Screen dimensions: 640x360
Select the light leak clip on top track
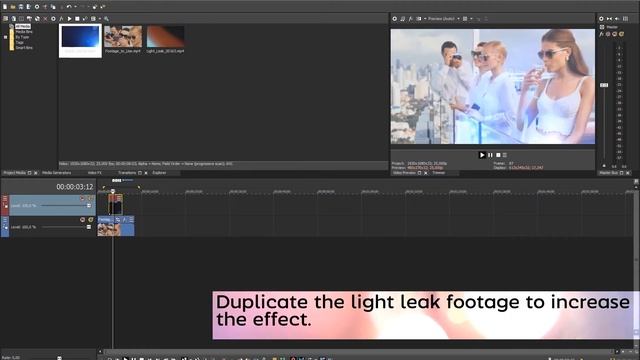click(115, 204)
